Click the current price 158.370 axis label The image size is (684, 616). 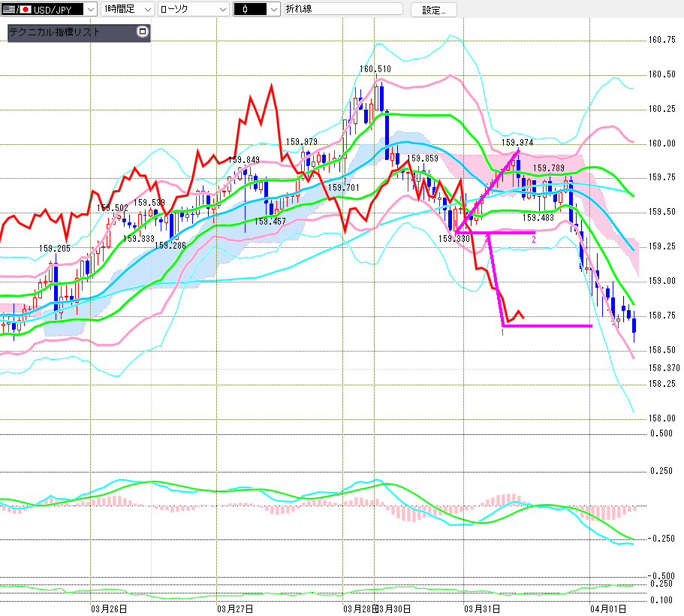(663, 368)
